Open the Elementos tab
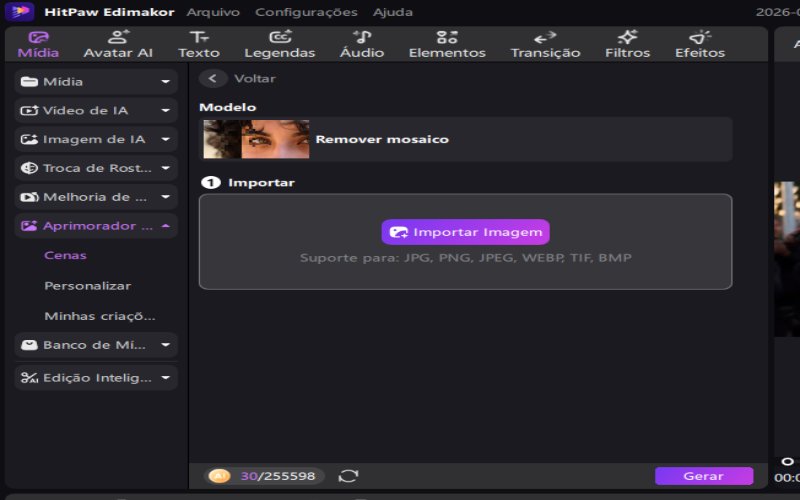The width and height of the screenshot is (800, 500). coord(447,44)
